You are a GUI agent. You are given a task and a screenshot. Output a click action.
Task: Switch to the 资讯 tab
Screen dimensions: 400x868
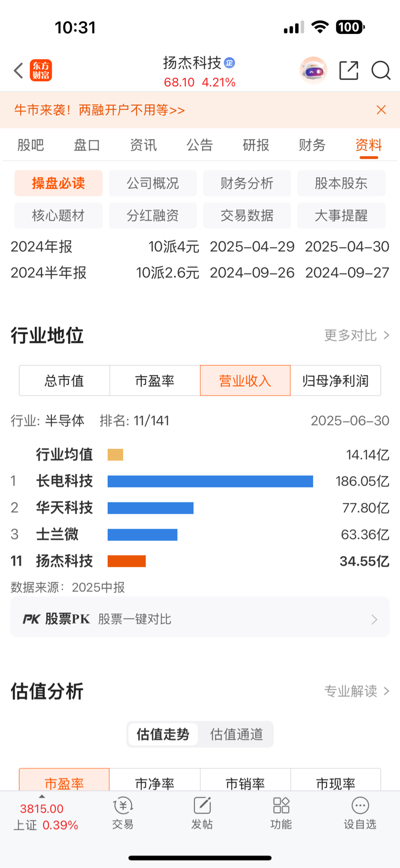click(x=143, y=145)
